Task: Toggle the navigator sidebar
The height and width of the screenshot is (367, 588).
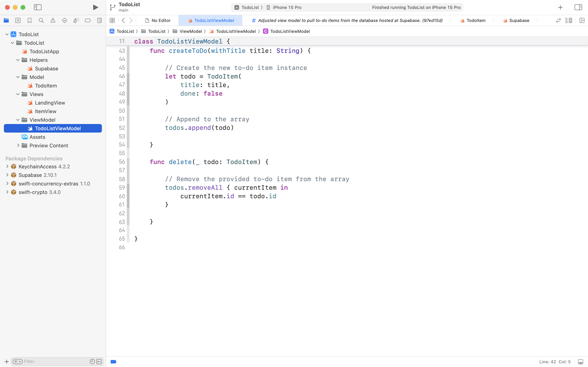Action: 38,7
